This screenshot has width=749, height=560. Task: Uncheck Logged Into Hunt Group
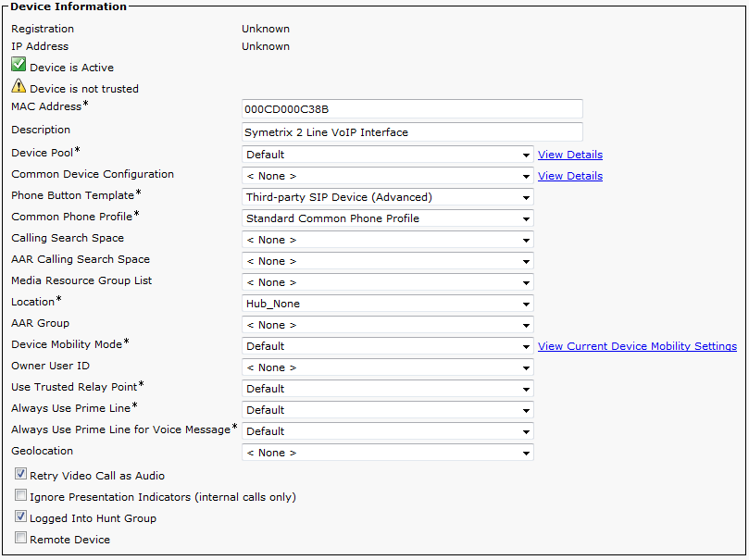click(x=20, y=516)
